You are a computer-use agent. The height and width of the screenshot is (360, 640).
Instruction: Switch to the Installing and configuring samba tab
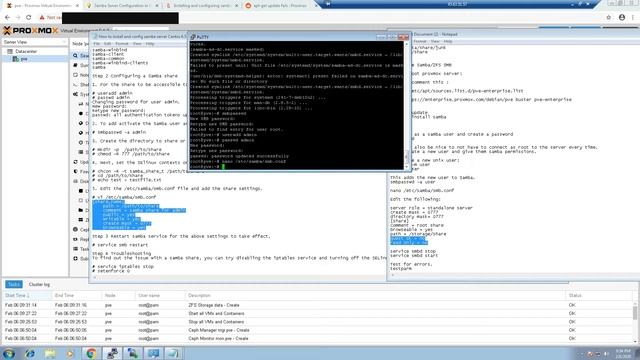202,6
